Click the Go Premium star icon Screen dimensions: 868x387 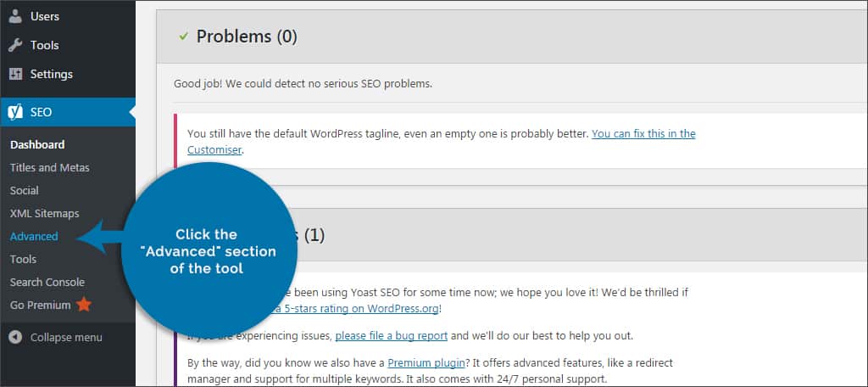click(x=84, y=305)
